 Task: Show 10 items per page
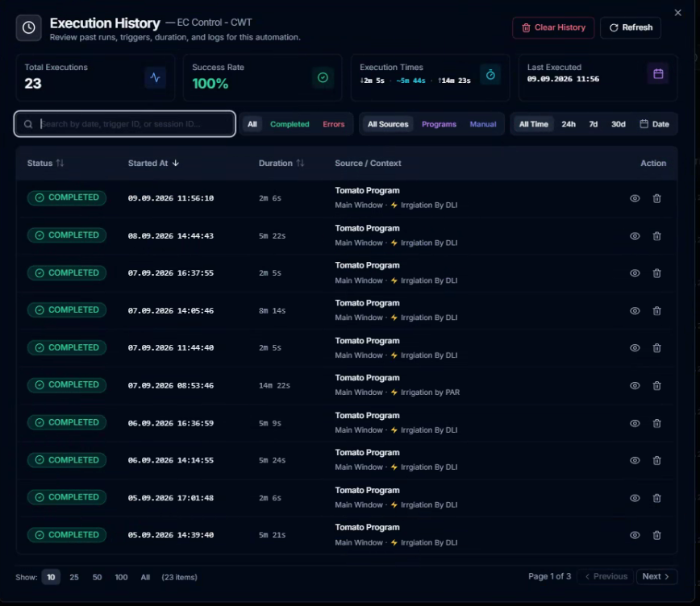51,577
